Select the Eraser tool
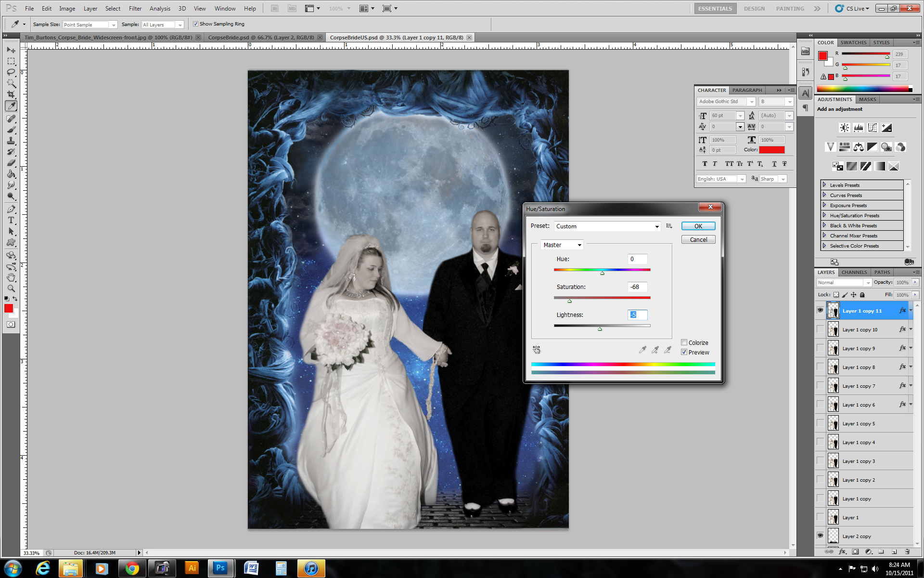924x578 pixels. tap(11, 163)
